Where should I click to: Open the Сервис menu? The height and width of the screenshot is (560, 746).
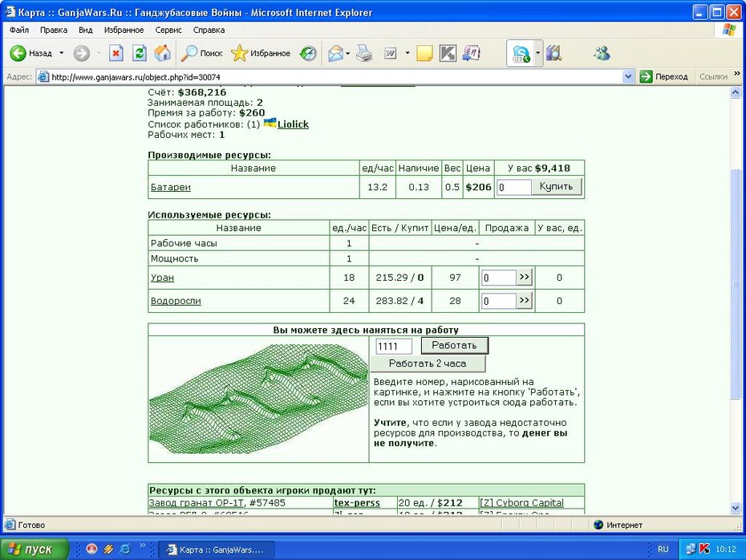click(x=168, y=30)
